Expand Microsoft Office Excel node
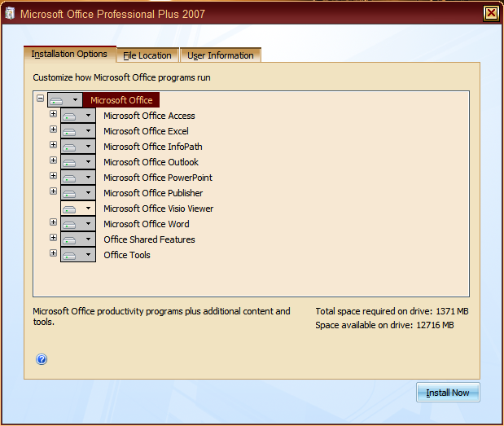The image size is (504, 426). [54, 129]
